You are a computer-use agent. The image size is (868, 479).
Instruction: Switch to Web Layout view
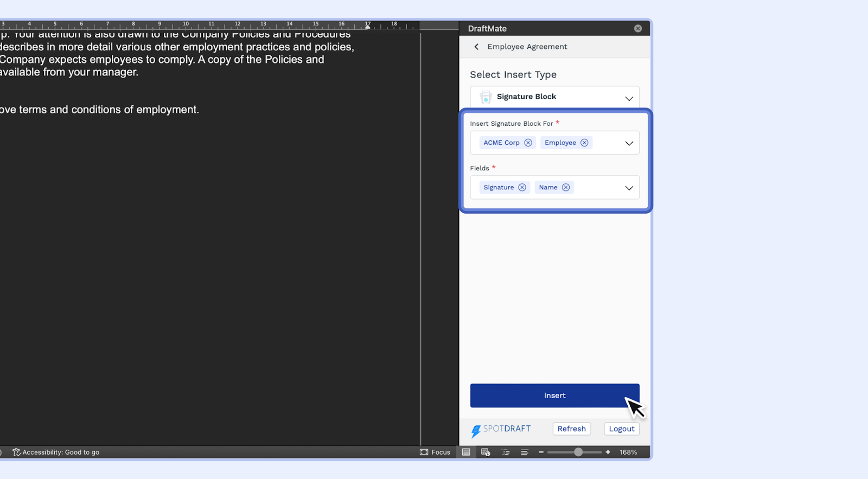[x=486, y=452]
